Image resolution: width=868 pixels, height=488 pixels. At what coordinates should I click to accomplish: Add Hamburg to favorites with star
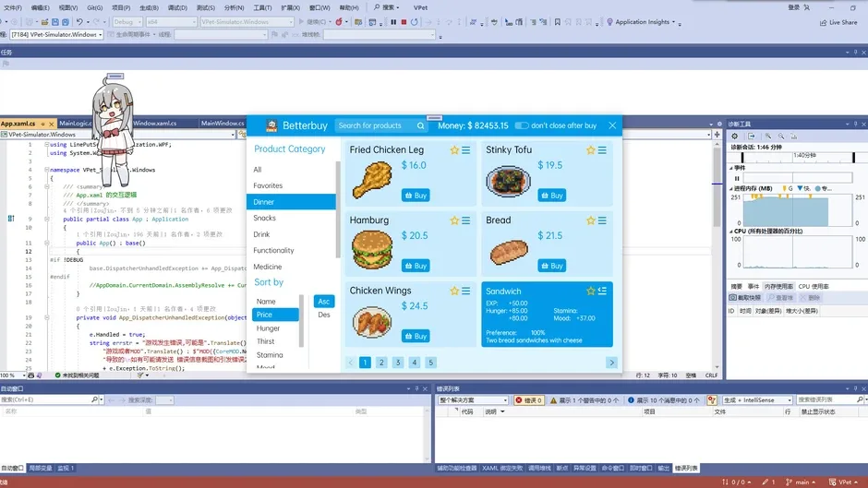(x=454, y=220)
